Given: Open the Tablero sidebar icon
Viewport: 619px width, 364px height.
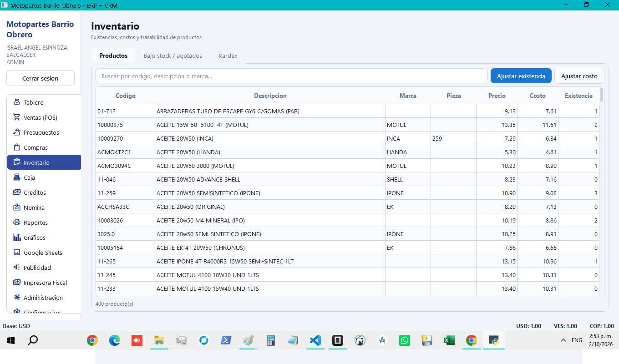Looking at the screenshot, I should [x=17, y=102].
